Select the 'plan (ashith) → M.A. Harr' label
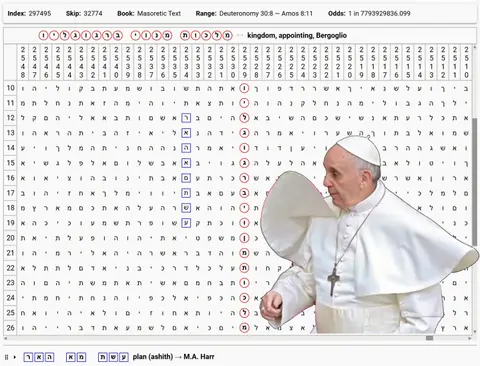Image resolution: width=480 pixels, height=366 pixels. 173,357
